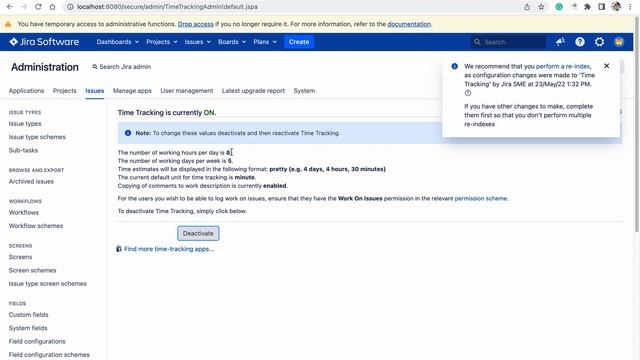Open Archived issues in the sidebar
This screenshot has width=640, height=360.
31,181
